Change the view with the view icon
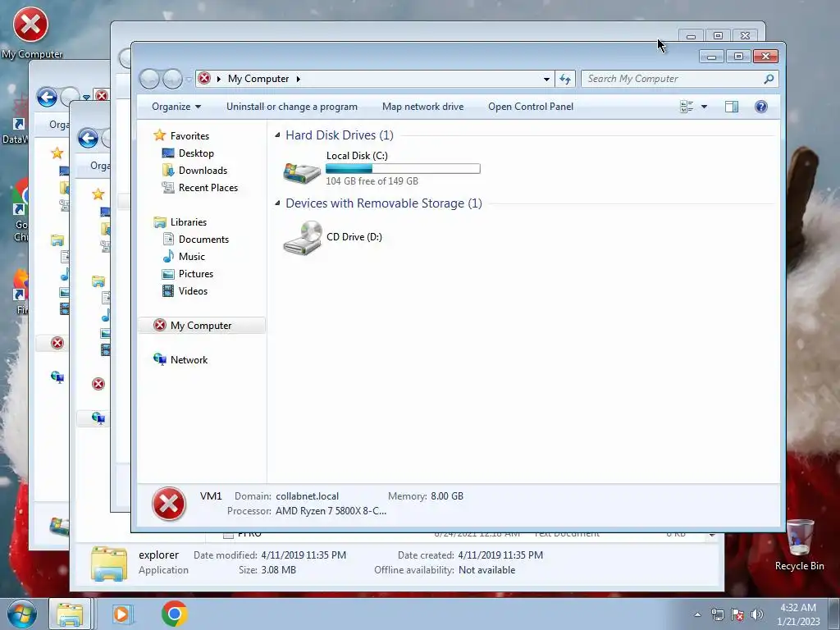 687,107
